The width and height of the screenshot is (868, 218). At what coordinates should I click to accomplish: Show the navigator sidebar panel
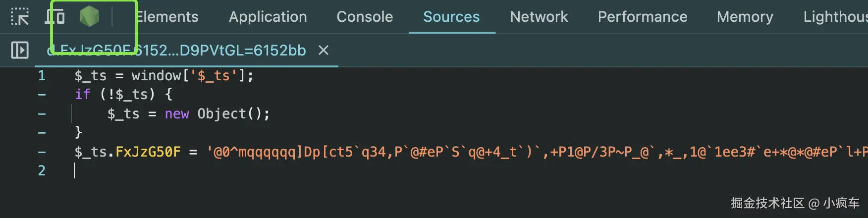(x=20, y=50)
